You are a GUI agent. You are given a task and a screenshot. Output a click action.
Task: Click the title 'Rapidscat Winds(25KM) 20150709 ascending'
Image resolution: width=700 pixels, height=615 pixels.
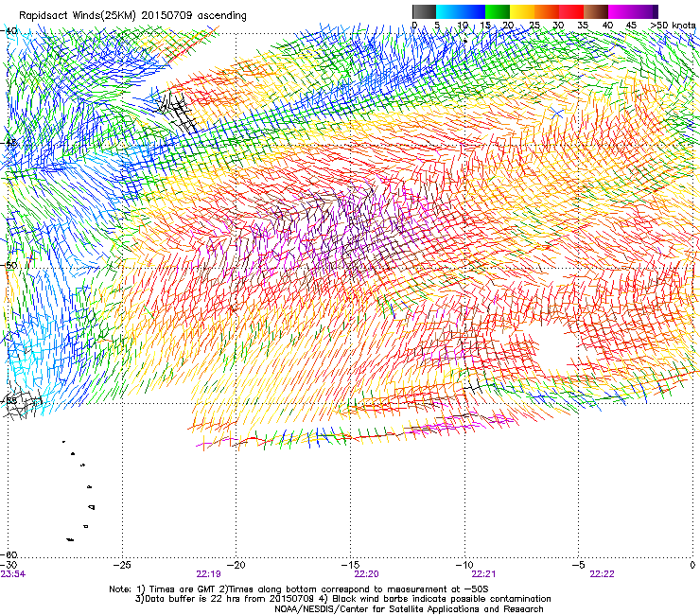(132, 15)
